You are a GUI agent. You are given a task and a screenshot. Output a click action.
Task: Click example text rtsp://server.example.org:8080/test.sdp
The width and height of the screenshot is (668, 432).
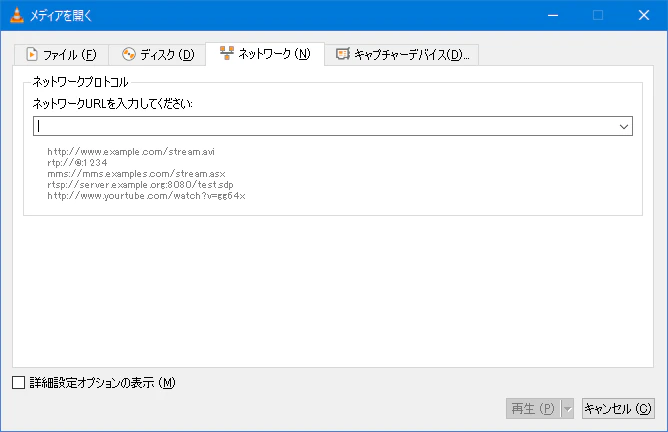(x=141, y=185)
